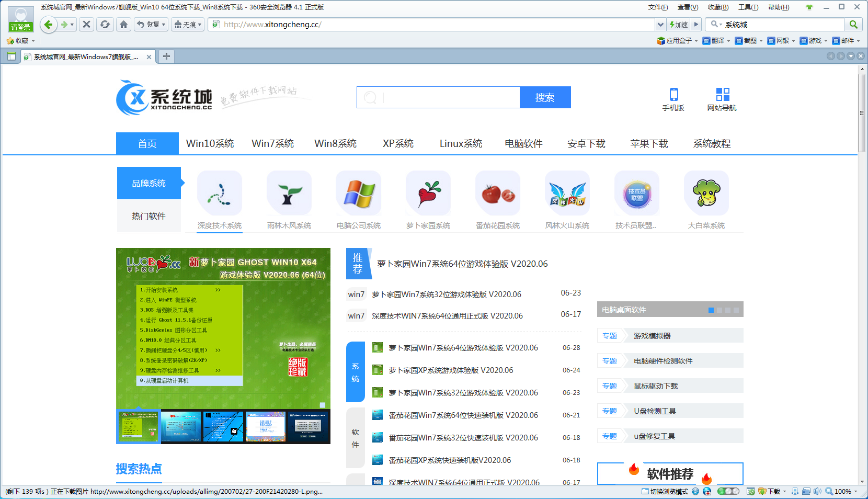868x499 pixels.
Task: Open 深度技术WIN7系统64位通用正式版 V2020.06 link
Action: click(x=447, y=315)
